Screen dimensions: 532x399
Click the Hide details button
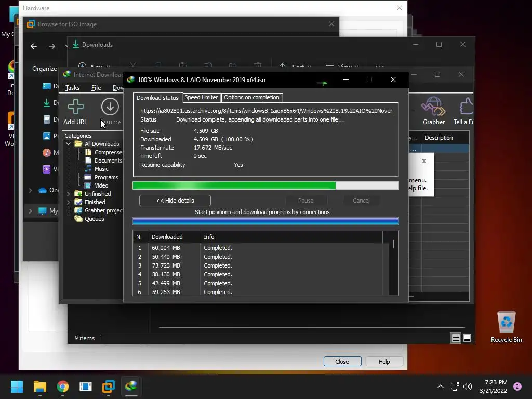[x=175, y=201]
